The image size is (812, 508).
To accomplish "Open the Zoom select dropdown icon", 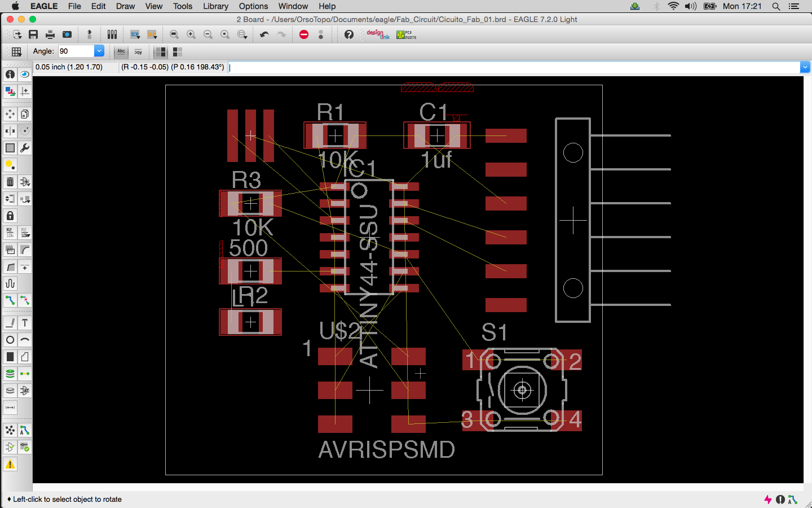I will coord(242,34).
